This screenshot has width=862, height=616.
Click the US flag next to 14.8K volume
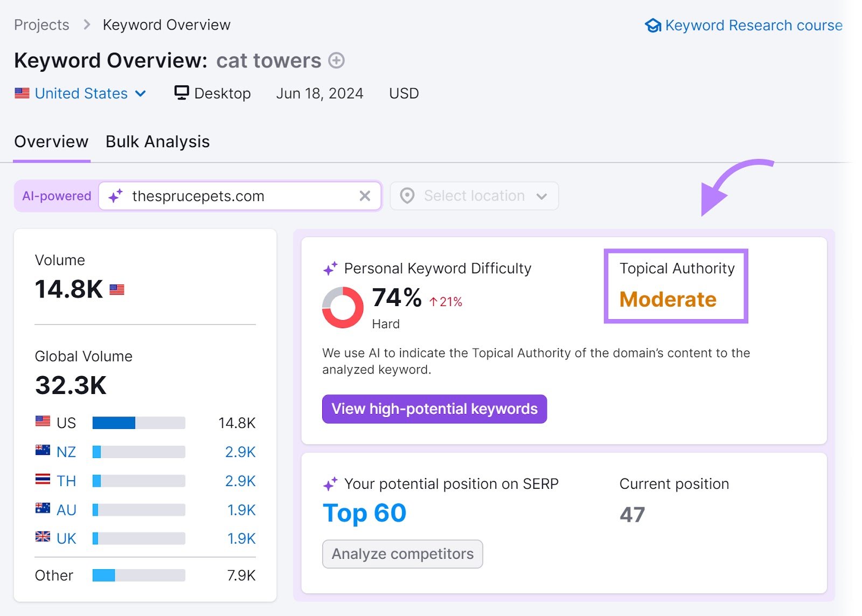(x=116, y=289)
